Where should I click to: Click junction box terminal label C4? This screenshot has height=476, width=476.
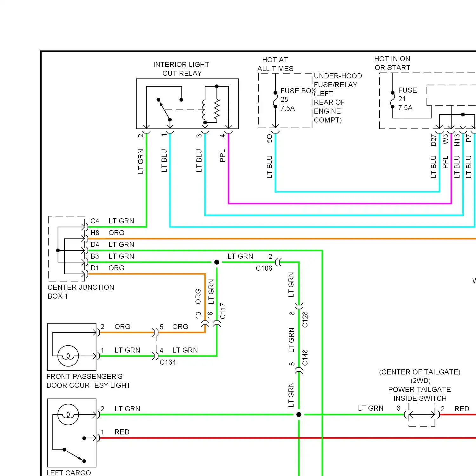pyautogui.click(x=95, y=221)
